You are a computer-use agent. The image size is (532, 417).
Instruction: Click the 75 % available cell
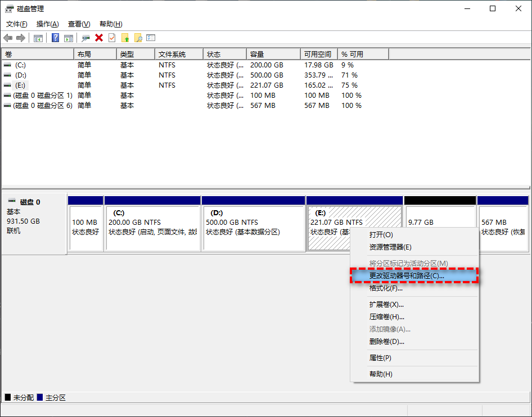(349, 85)
